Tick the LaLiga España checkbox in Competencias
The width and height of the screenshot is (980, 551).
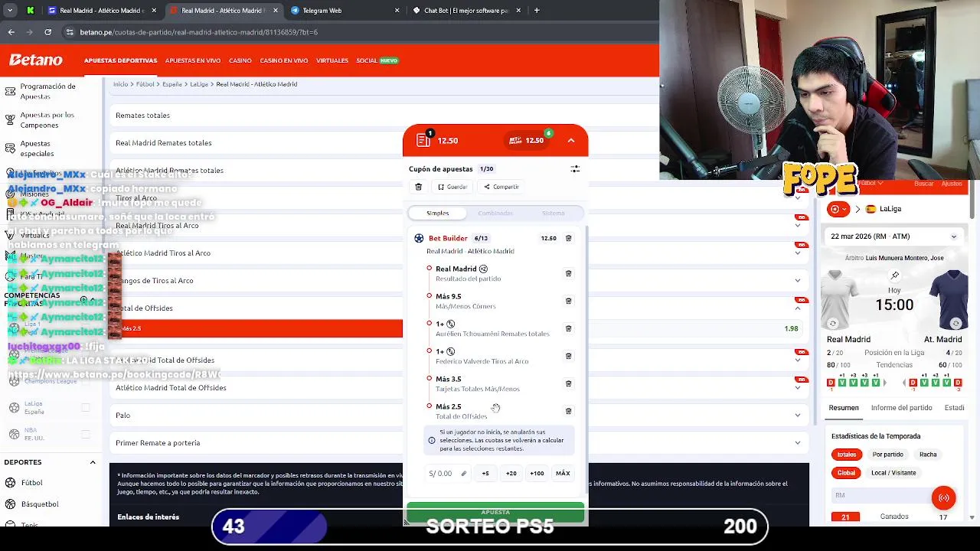click(x=86, y=408)
